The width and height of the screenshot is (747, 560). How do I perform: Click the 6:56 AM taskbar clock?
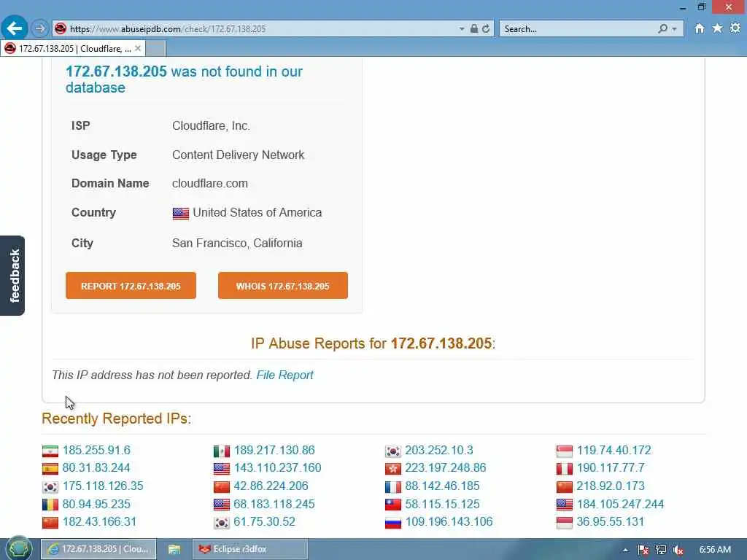coord(715,550)
